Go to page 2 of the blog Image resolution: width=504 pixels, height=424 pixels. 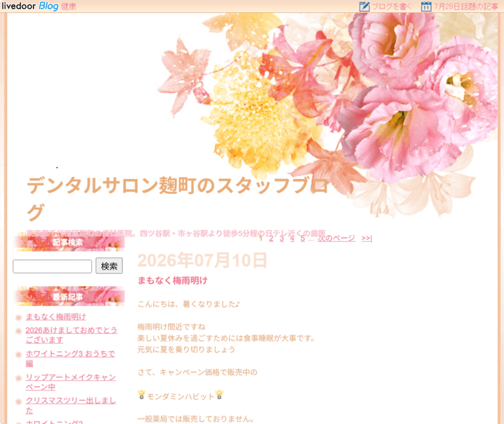[272, 239]
